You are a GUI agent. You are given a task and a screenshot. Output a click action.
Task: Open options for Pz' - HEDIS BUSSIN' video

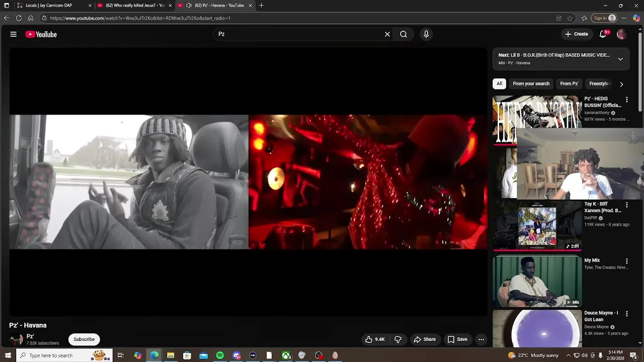[626, 100]
